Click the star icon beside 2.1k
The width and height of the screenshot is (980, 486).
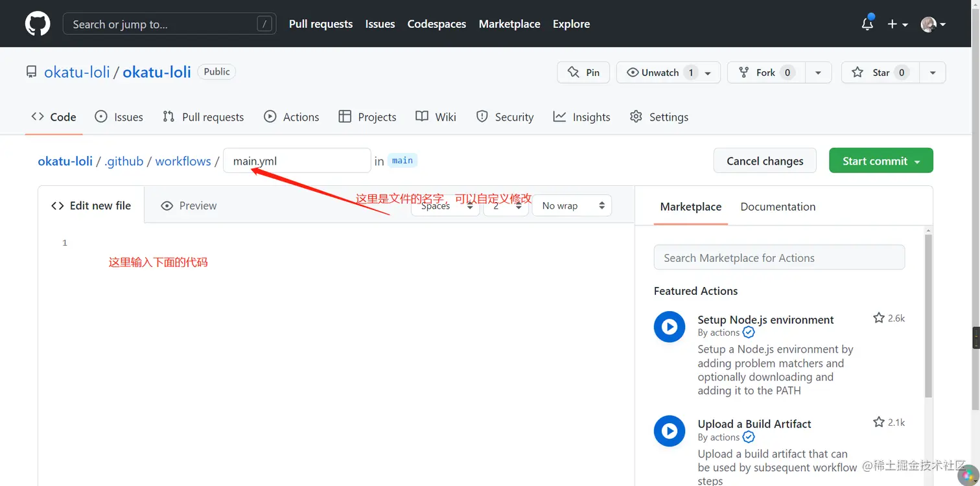pyautogui.click(x=879, y=422)
